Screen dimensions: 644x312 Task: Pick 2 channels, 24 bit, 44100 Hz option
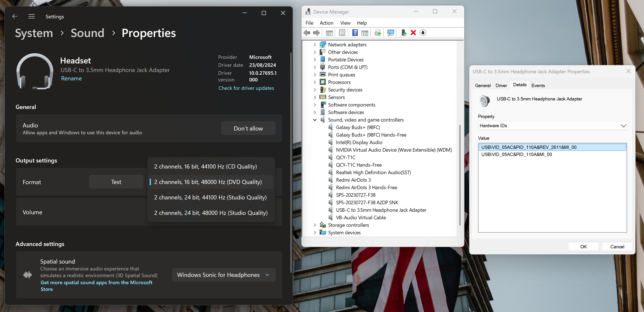pyautogui.click(x=210, y=197)
